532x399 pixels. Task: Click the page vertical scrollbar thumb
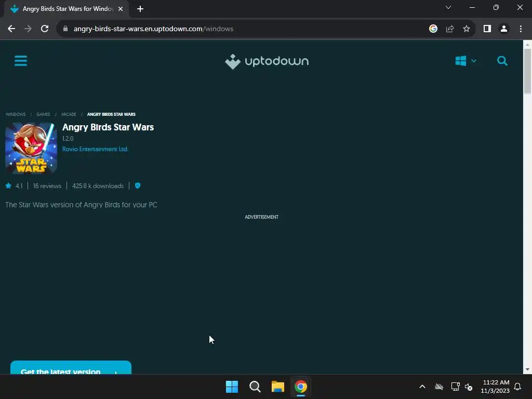(527, 71)
